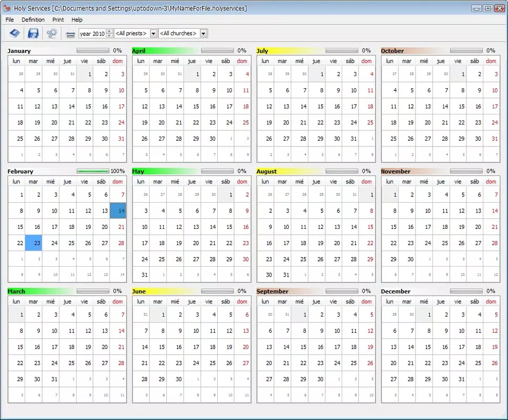Select January 1 in the calendar
508x420 pixels.
84,74
